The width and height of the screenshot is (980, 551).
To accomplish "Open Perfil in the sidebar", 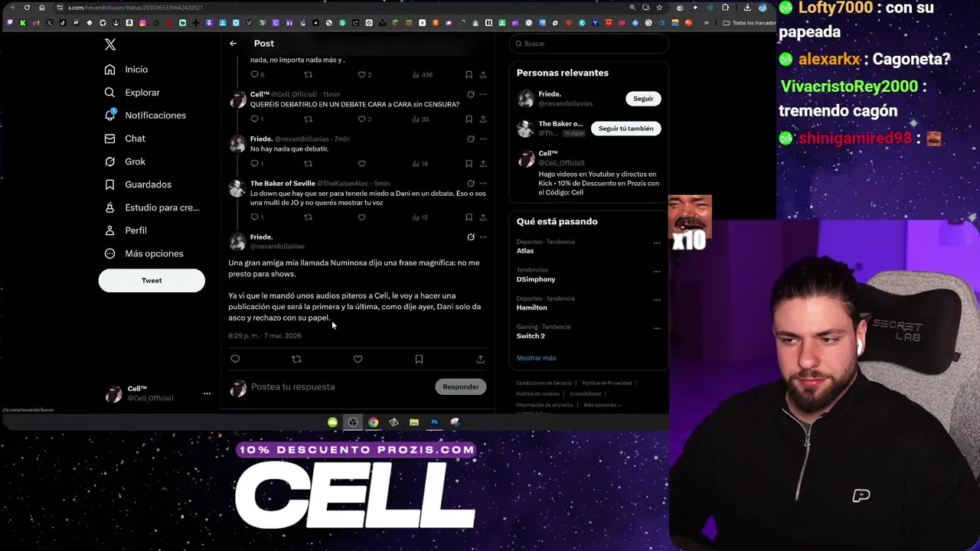I will pyautogui.click(x=126, y=230).
